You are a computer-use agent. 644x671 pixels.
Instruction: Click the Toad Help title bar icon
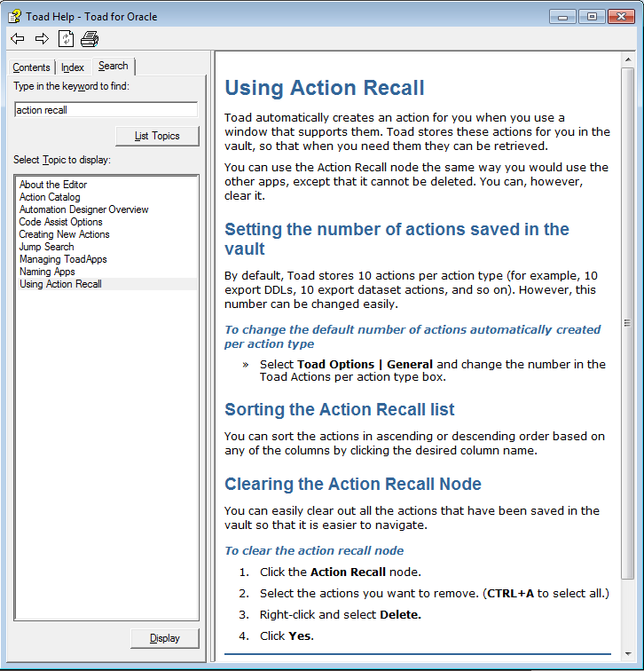point(14,17)
